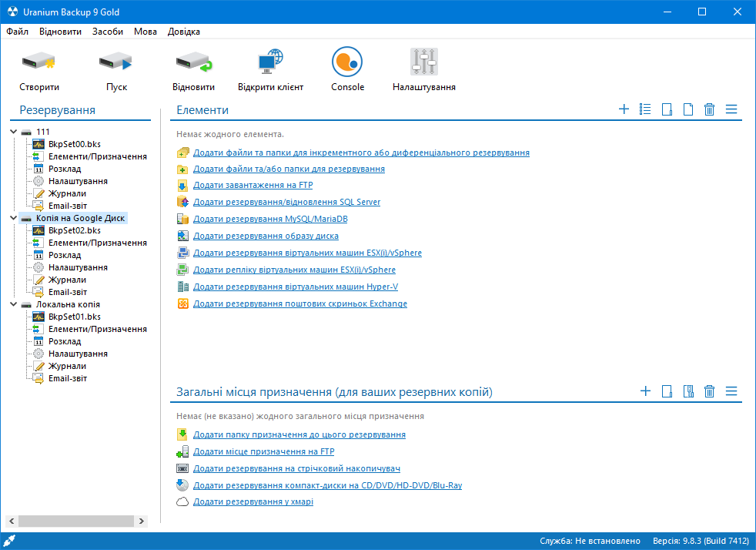Select BkpSet00.bks in the tree
Image resolution: width=756 pixels, height=550 pixels.
tap(75, 144)
